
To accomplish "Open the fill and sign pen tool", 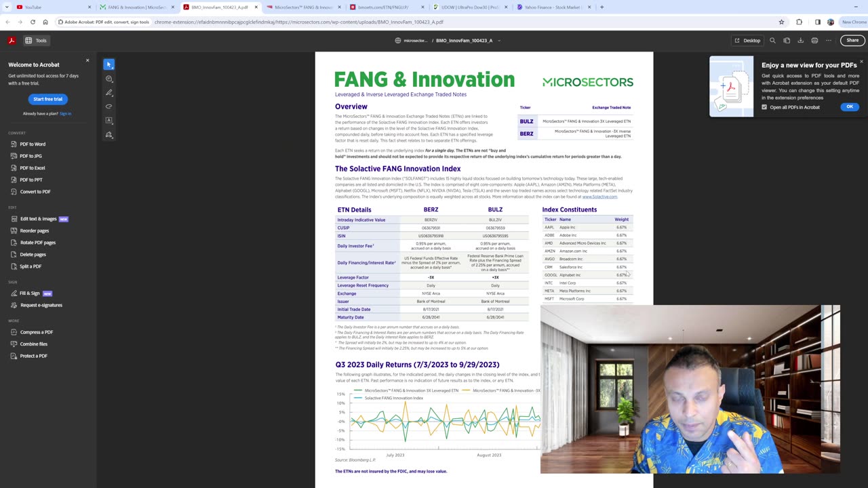I will (x=108, y=135).
